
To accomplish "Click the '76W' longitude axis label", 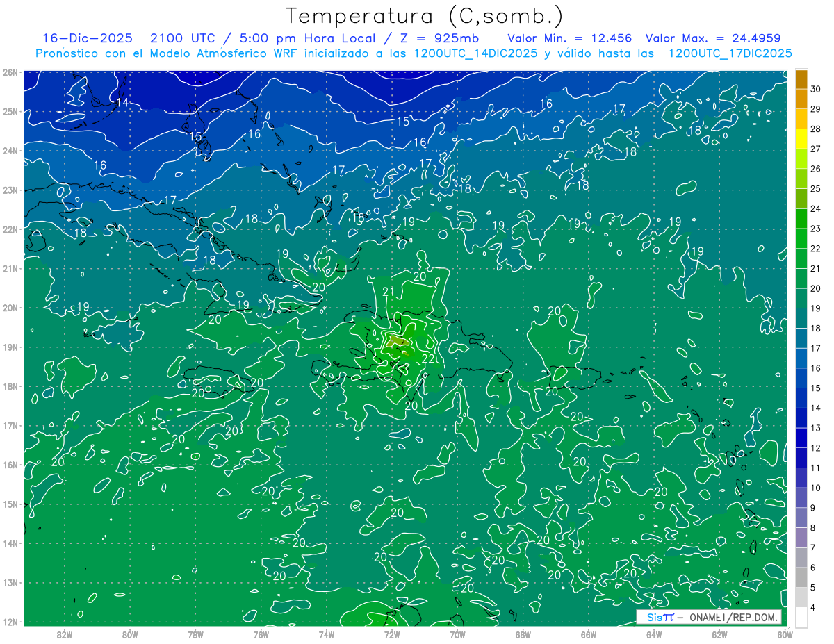I will pyautogui.click(x=261, y=634).
